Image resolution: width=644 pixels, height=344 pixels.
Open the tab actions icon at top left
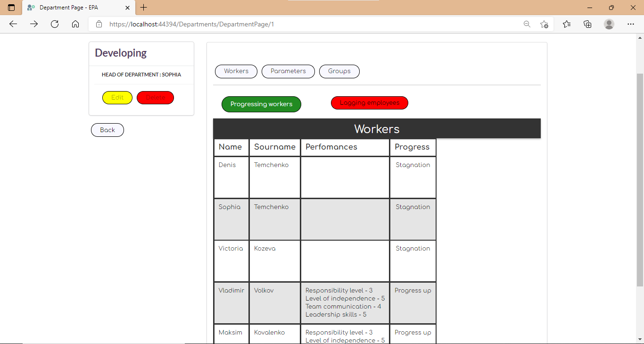pos(11,8)
